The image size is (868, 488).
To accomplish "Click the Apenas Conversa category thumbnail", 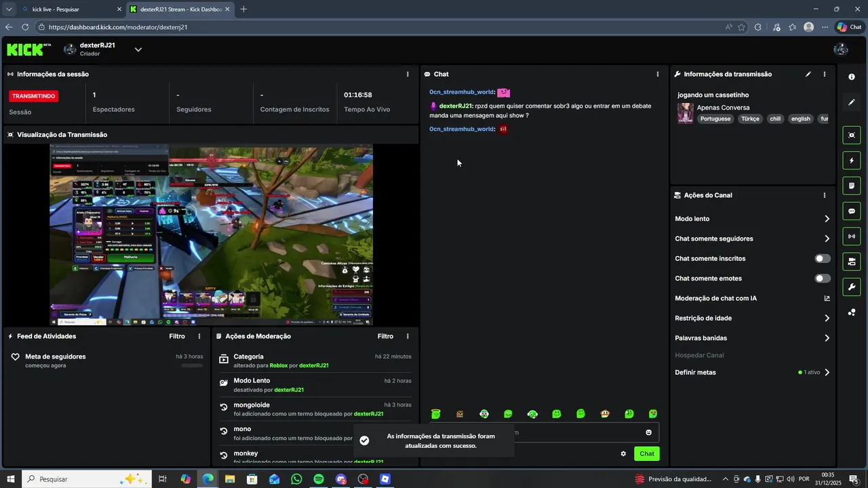I will (686, 113).
